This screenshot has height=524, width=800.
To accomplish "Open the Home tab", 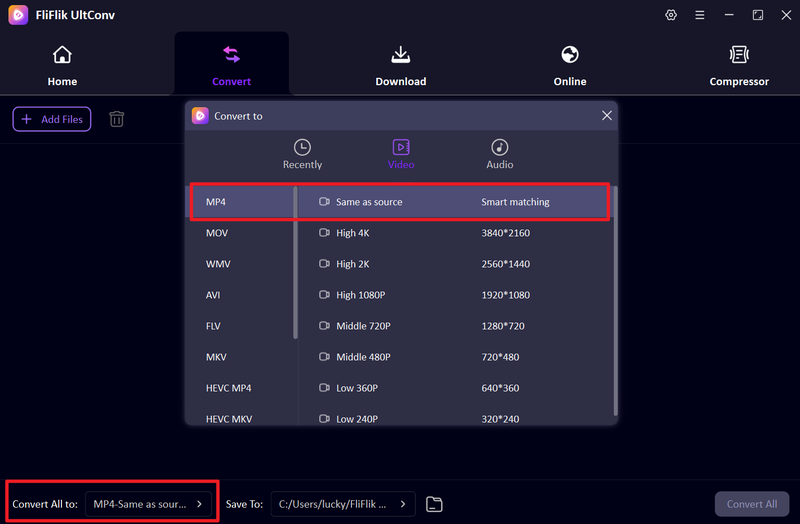I will coord(62,65).
